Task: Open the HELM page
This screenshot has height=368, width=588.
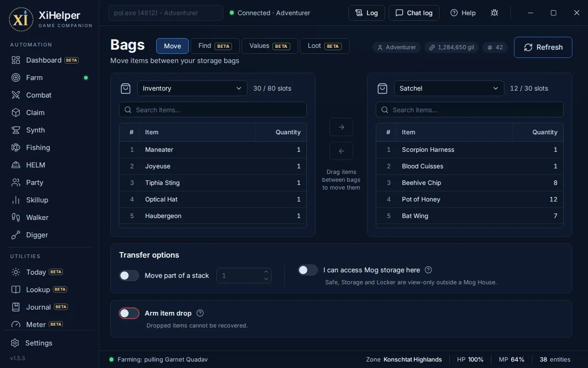Action: [49, 165]
